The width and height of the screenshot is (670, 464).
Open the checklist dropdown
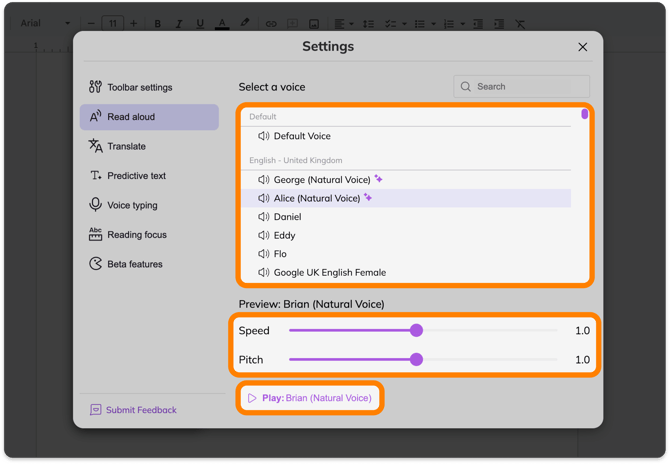[395, 24]
